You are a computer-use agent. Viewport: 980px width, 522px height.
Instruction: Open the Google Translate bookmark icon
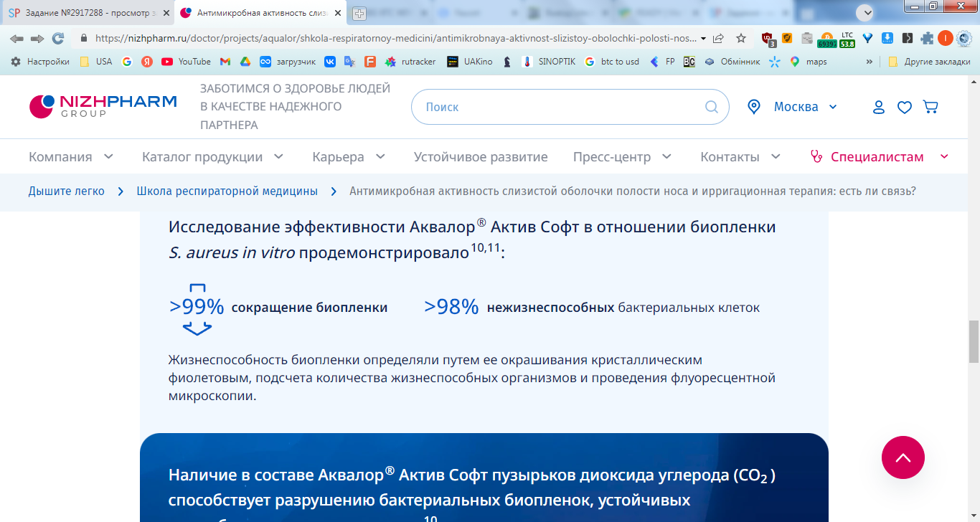[x=350, y=62]
